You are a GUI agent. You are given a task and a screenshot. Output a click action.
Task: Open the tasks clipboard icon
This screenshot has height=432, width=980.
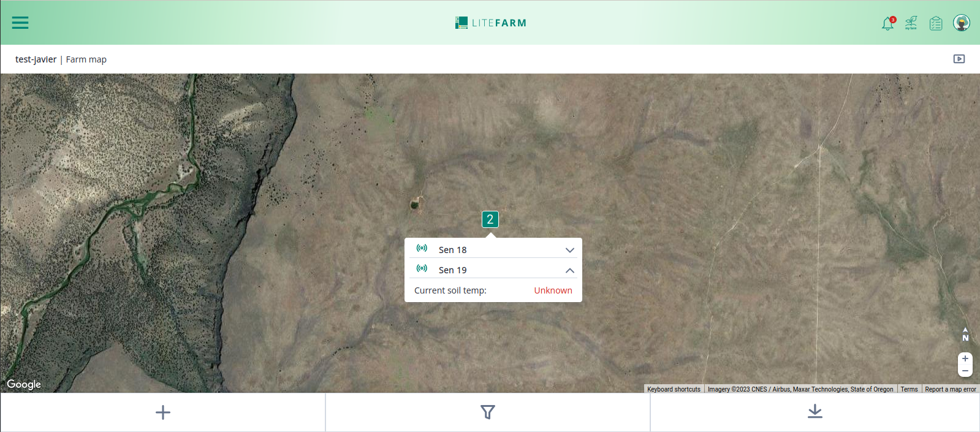pos(936,23)
